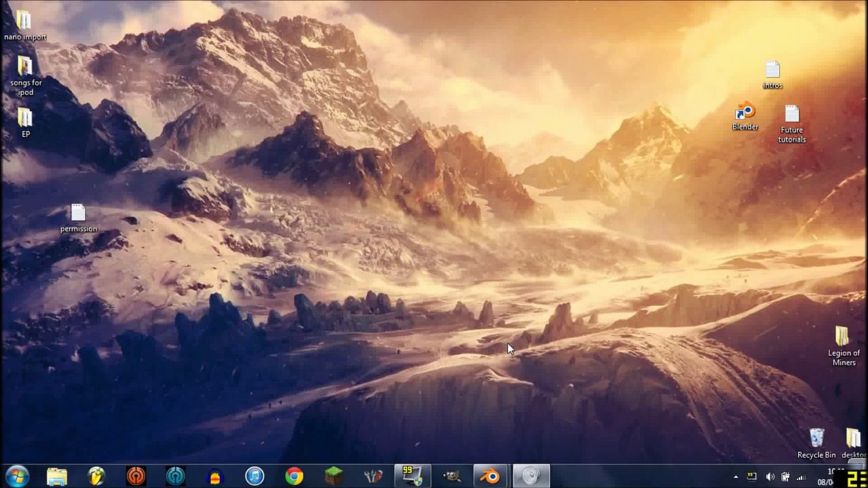Viewport: 868px width, 488px height.
Task: Click the 'Legion of Miners' label text
Action: click(x=844, y=358)
